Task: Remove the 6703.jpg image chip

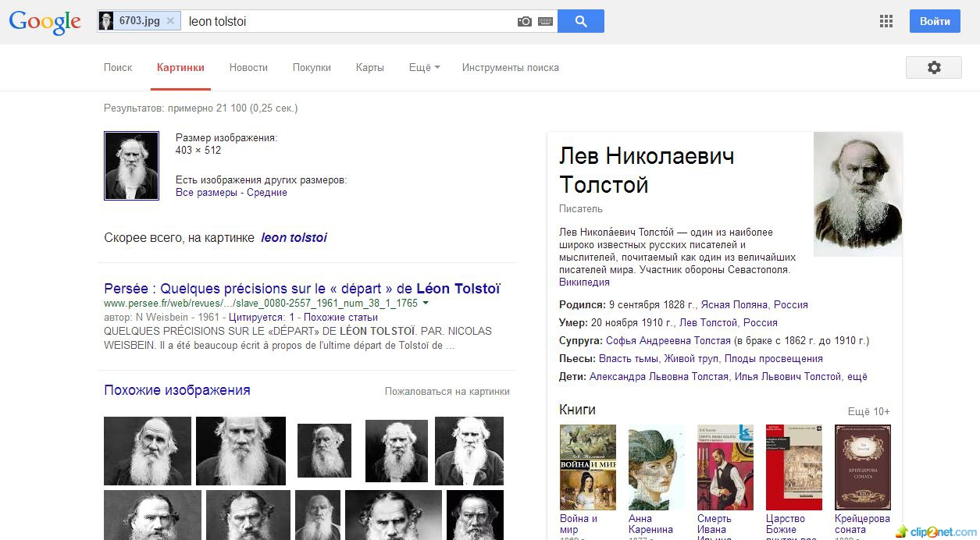Action: (170, 21)
